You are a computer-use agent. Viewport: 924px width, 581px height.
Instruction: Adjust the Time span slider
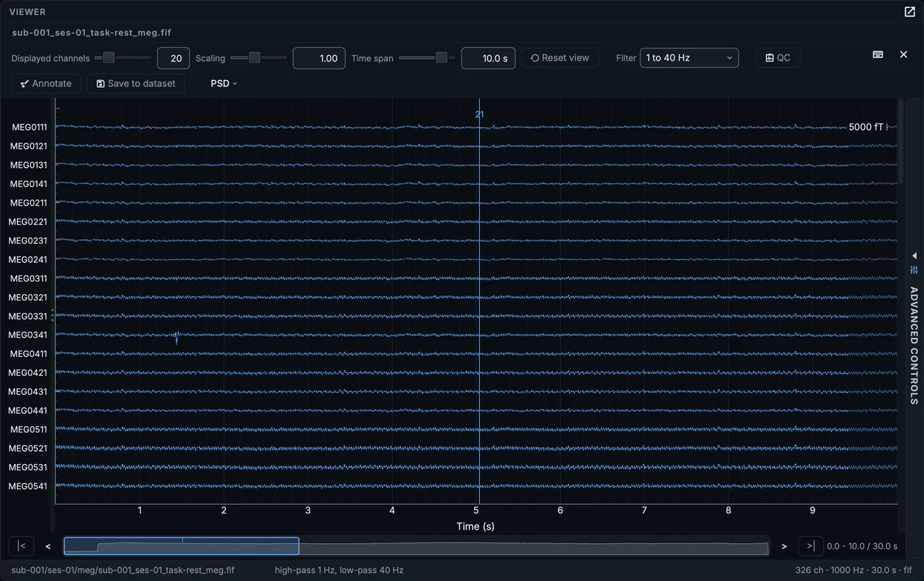pos(441,58)
